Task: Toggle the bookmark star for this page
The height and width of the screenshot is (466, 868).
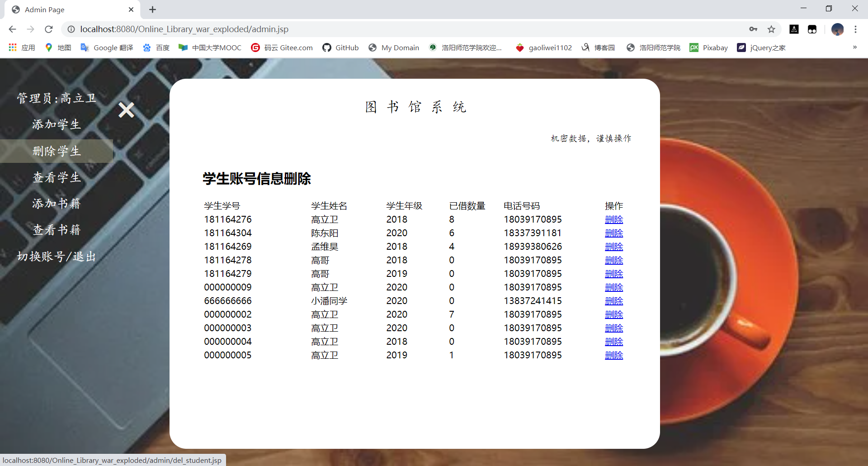Action: click(x=772, y=29)
